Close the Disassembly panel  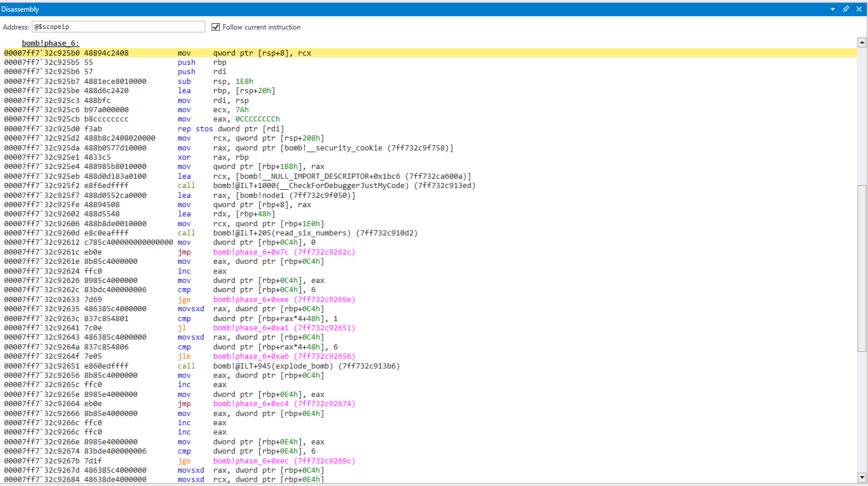coord(859,9)
